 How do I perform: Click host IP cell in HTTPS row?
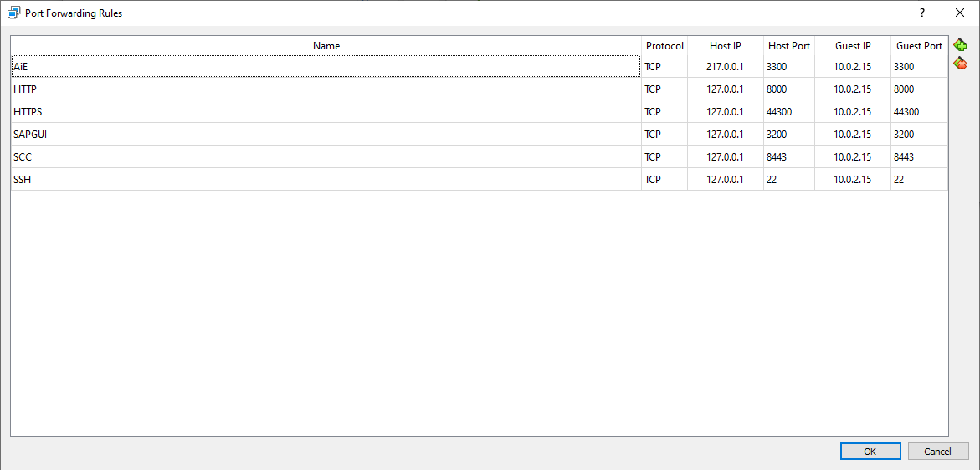coord(725,112)
